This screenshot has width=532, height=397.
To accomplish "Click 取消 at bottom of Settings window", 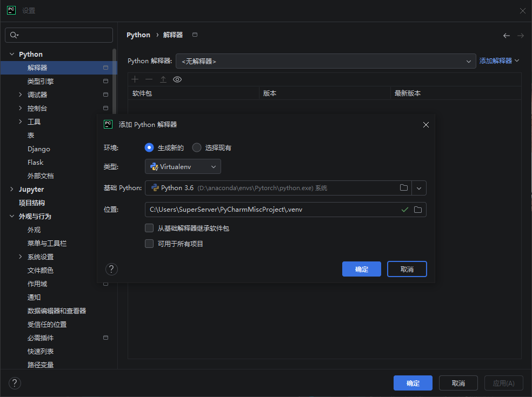I will point(458,383).
